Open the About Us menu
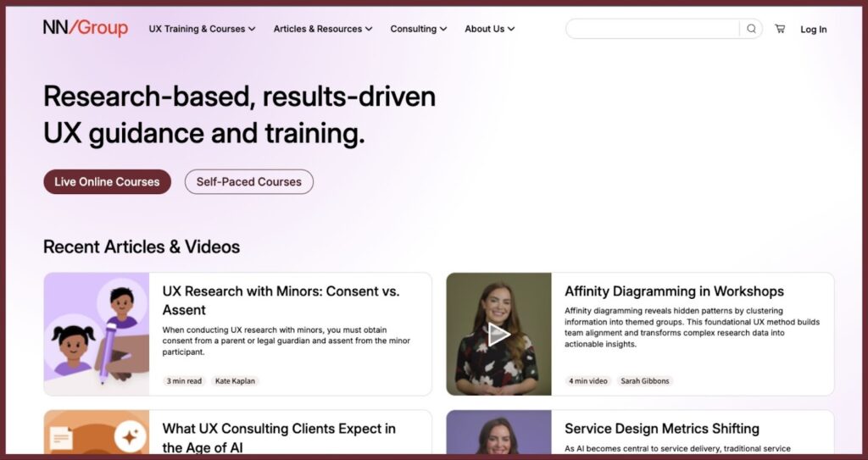This screenshot has height=460, width=868. click(489, 29)
